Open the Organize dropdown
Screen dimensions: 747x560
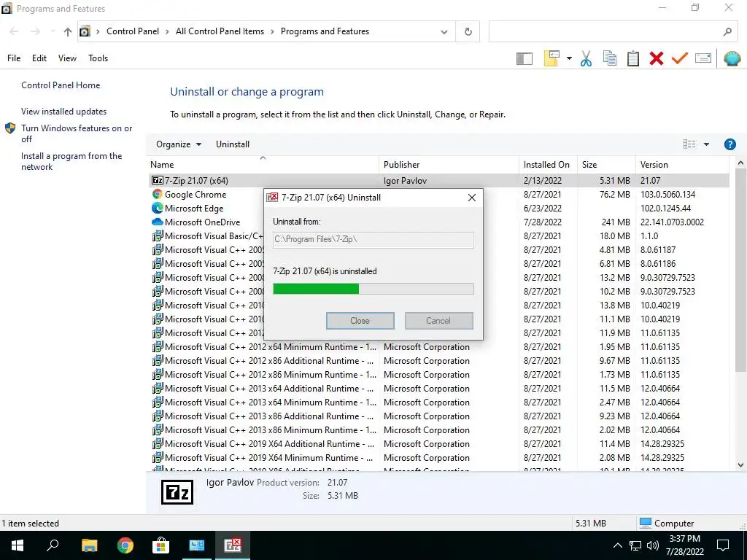coord(179,144)
